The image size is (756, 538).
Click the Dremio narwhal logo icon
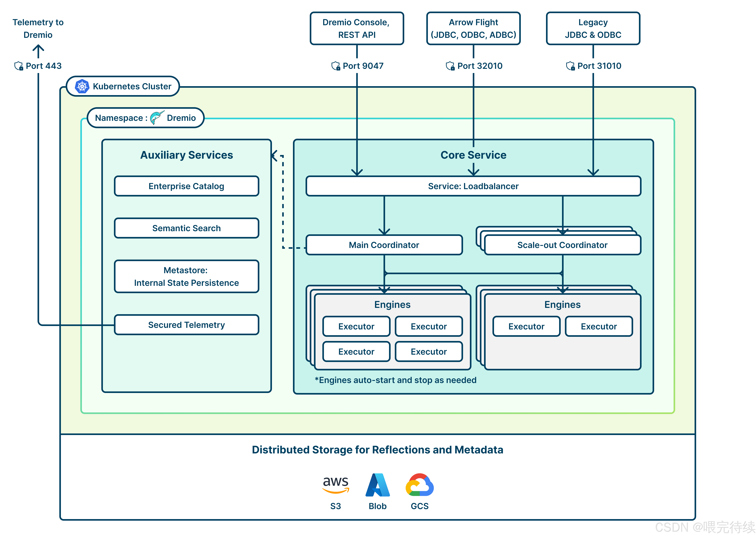[x=157, y=118]
